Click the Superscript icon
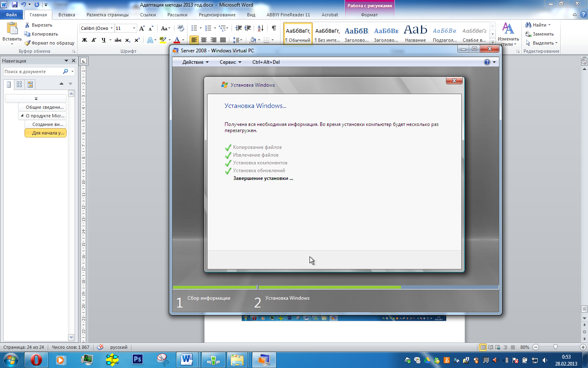Image resolution: width=588 pixels, height=368 pixels. click(x=137, y=40)
